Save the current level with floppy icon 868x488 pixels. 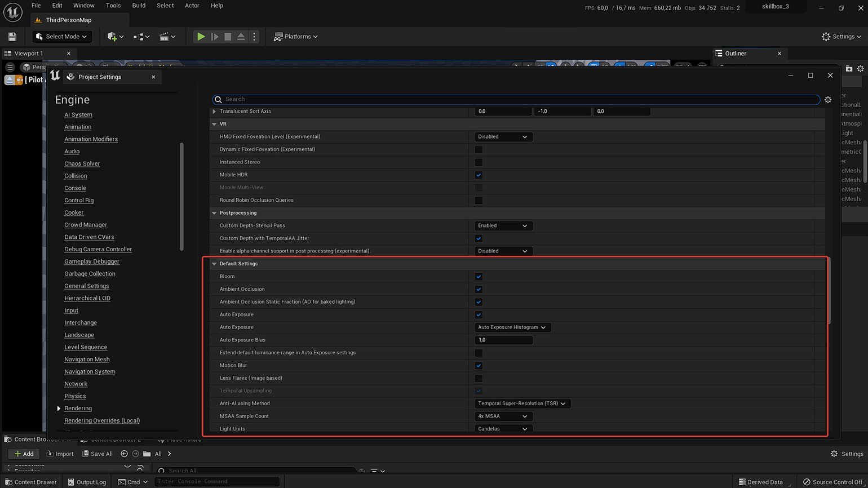(12, 37)
